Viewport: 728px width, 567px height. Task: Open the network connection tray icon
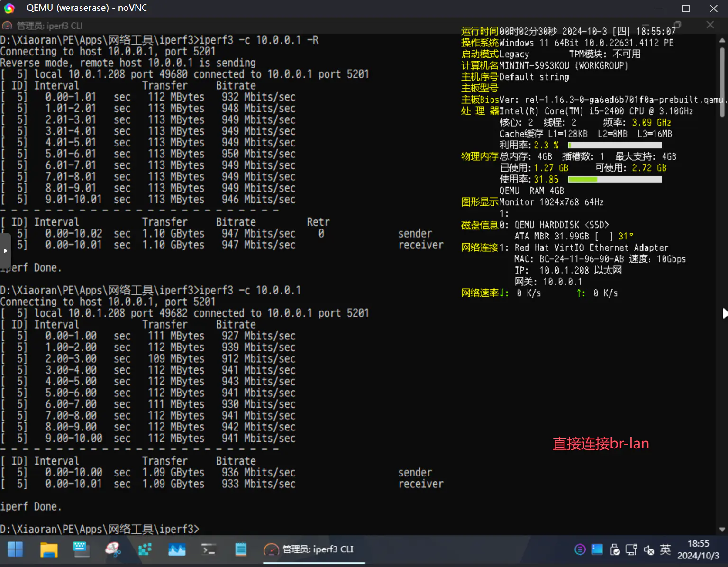(631, 549)
